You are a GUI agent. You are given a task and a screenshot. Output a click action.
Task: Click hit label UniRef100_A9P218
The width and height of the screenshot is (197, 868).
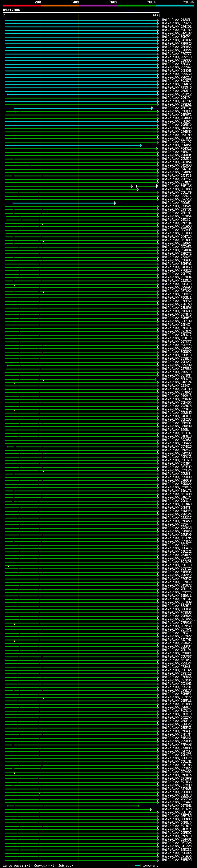[176, 78]
